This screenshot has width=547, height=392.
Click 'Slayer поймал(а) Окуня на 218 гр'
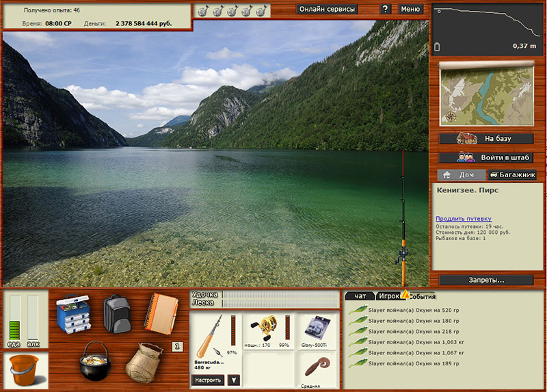click(414, 331)
